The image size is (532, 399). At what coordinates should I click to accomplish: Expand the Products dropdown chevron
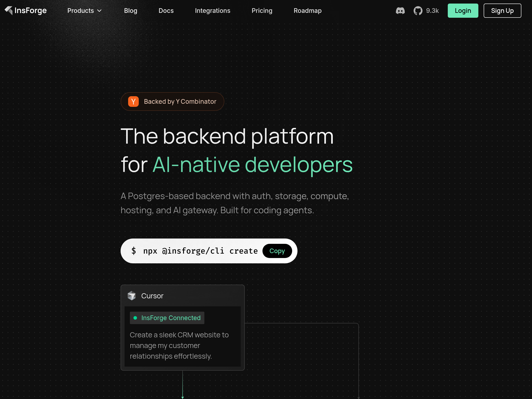(x=99, y=11)
